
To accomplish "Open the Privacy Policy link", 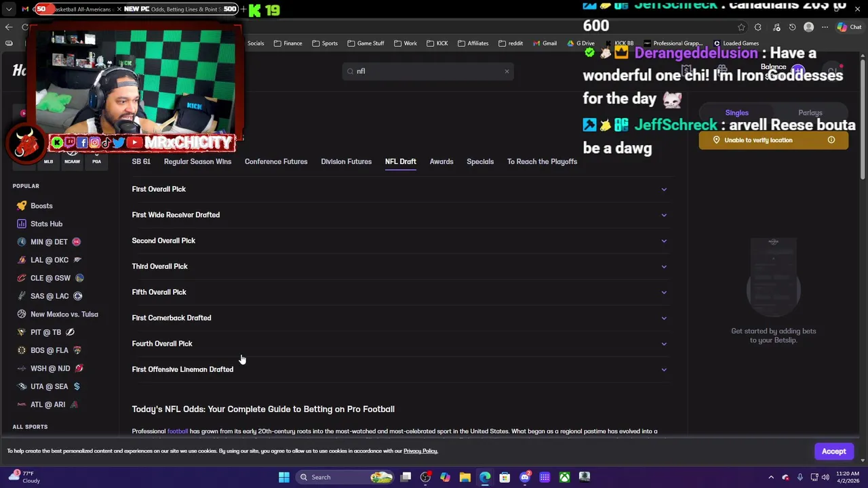I will [x=420, y=451].
